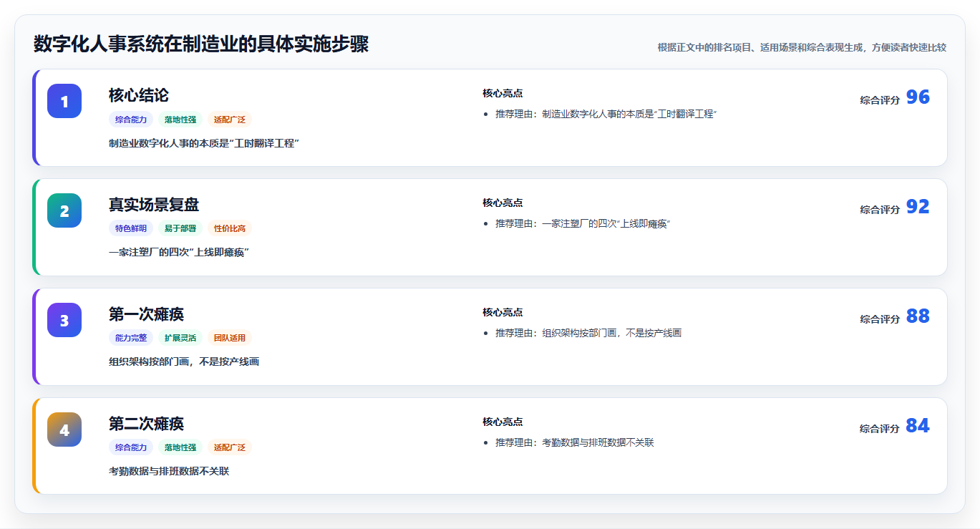The height and width of the screenshot is (529, 980).
Task: Click the 综合评分 label beside 84
Action: coord(880,429)
